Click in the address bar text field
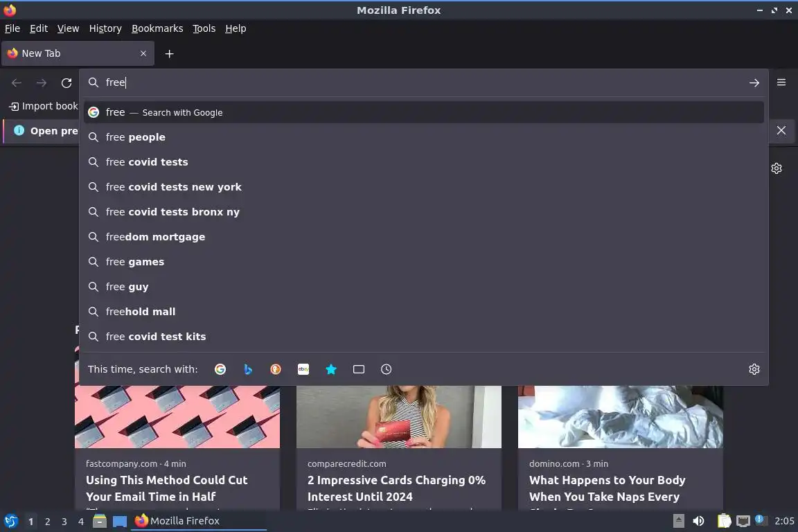Screen dimensions: 798x532 coord(423,82)
